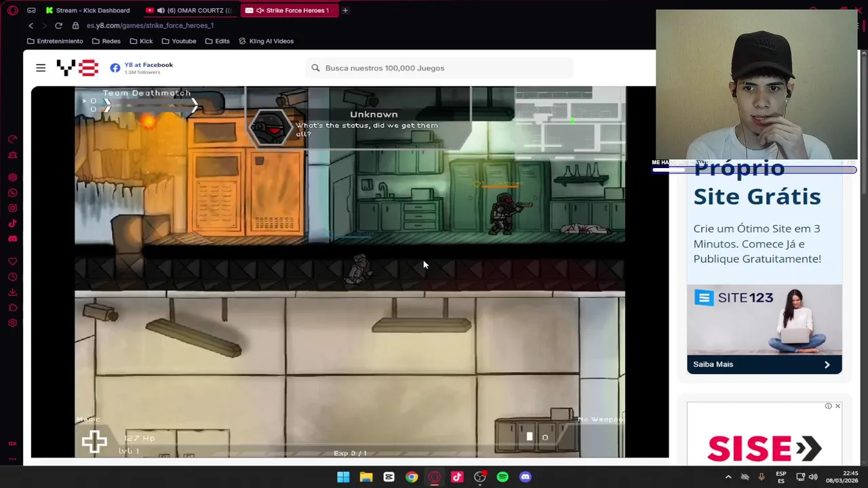This screenshot has height=488, width=868.
Task: Open Y8 hamburger menu
Action: (x=41, y=68)
